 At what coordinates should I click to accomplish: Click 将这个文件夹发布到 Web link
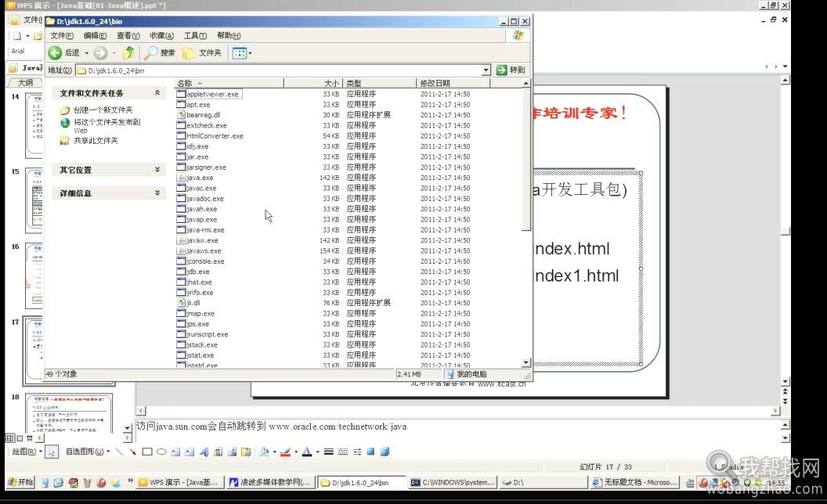(107, 126)
